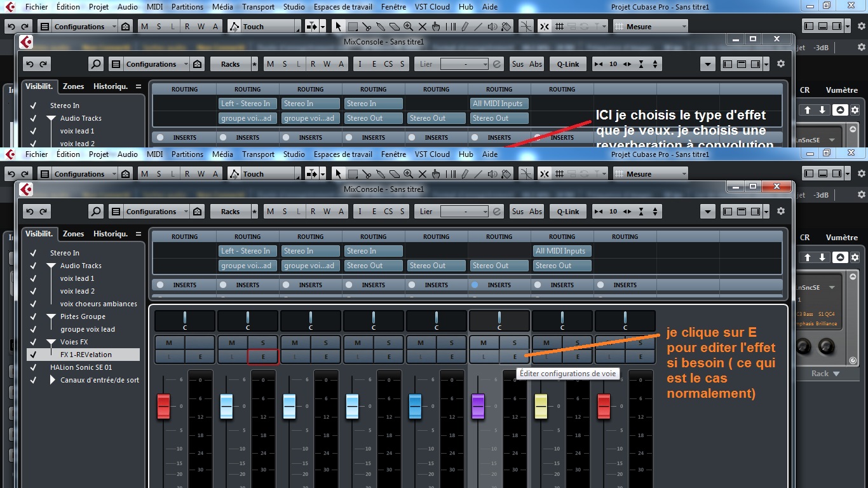Open the Mesure dropdown in the lower project toolbar

coord(651,174)
